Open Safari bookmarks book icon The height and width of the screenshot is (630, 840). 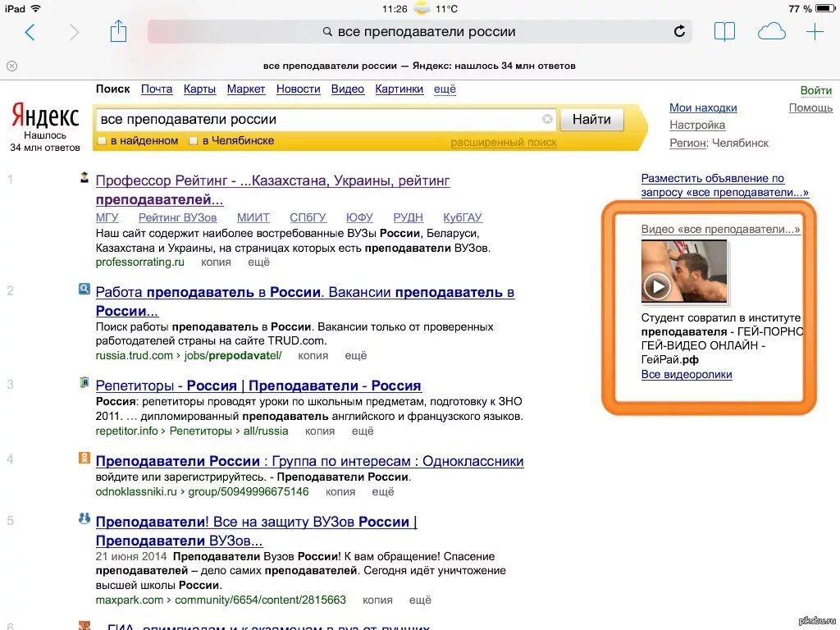click(x=724, y=32)
